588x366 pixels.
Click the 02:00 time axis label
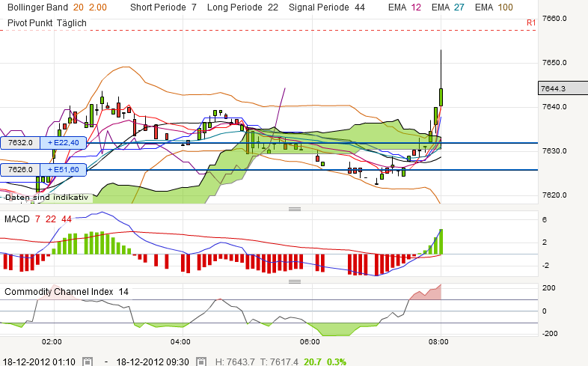(52, 341)
